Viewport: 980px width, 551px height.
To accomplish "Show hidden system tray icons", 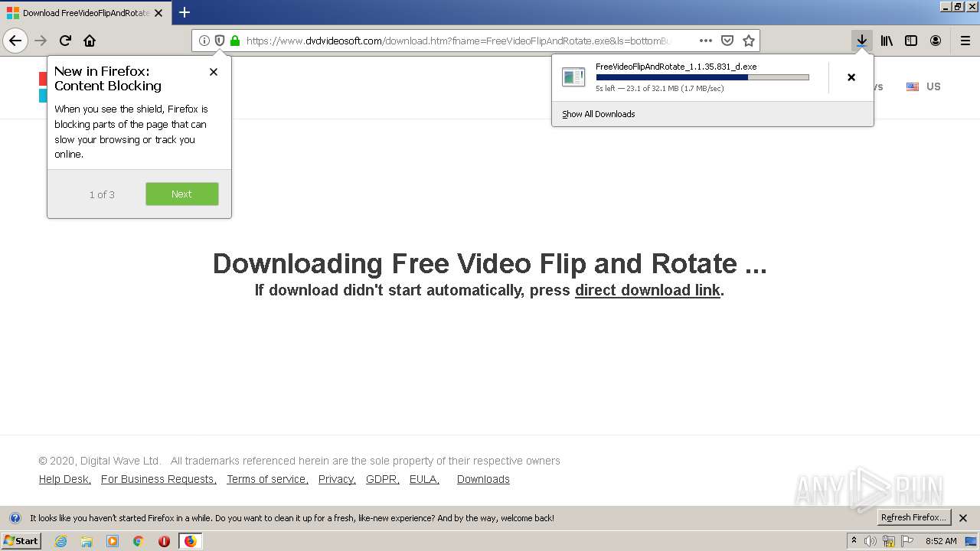I will coord(854,541).
